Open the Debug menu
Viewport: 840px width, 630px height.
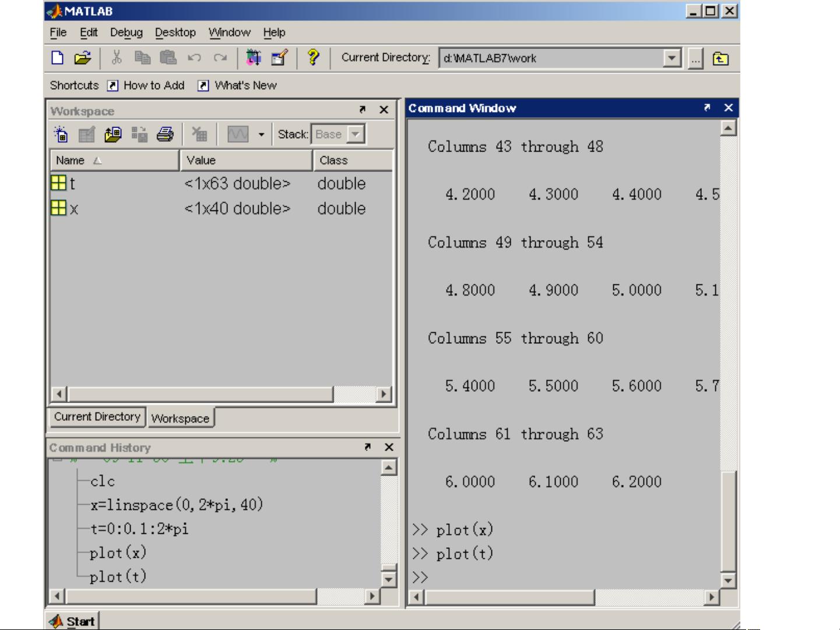point(126,33)
